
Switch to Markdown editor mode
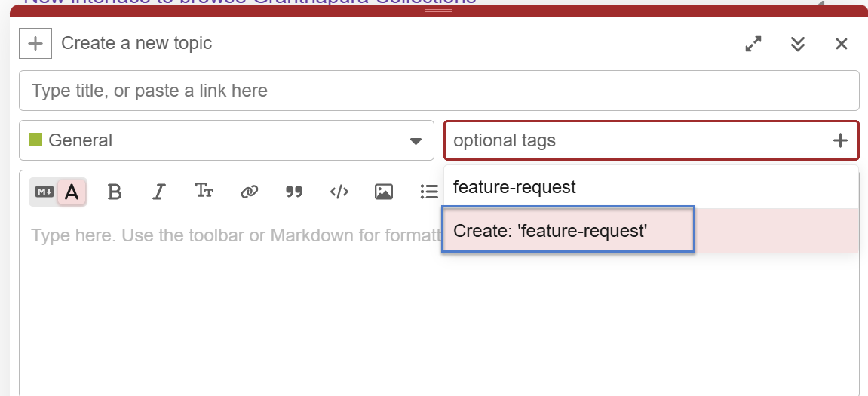point(45,192)
